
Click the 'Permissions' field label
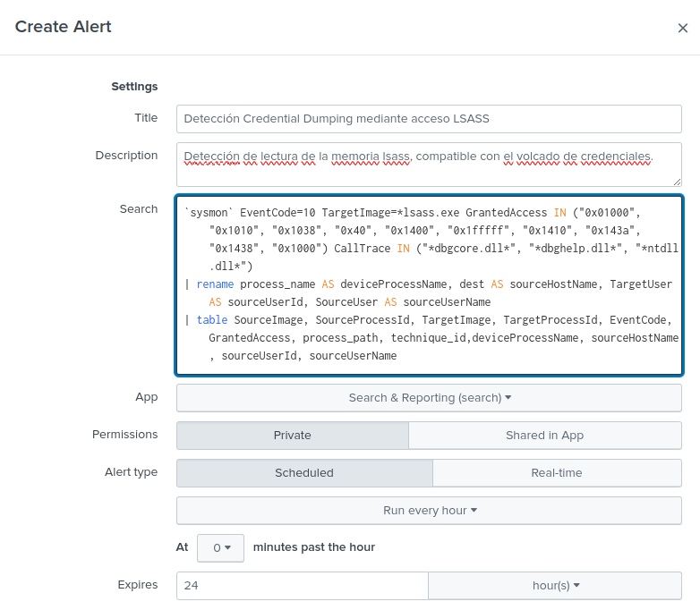124,435
